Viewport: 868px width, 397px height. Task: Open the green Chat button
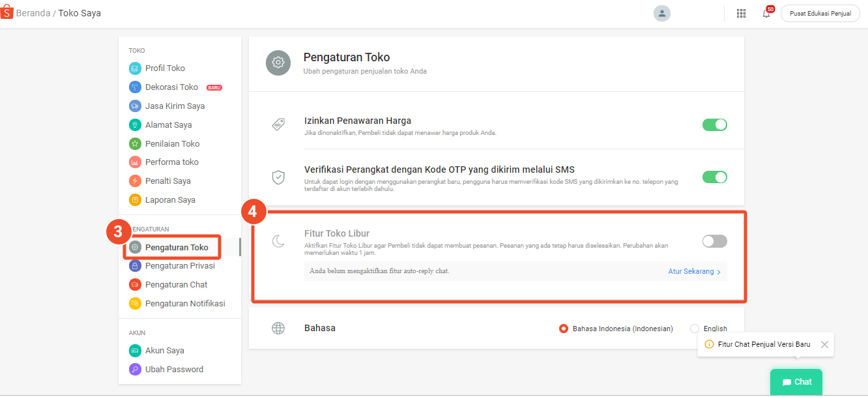(796, 382)
